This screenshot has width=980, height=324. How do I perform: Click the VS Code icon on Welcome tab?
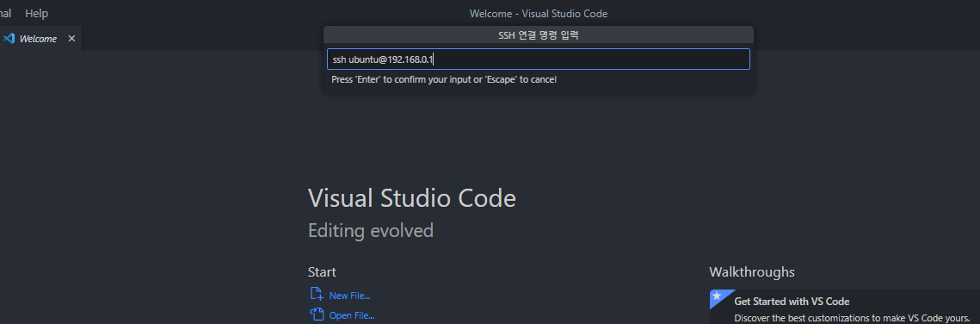coord(9,39)
